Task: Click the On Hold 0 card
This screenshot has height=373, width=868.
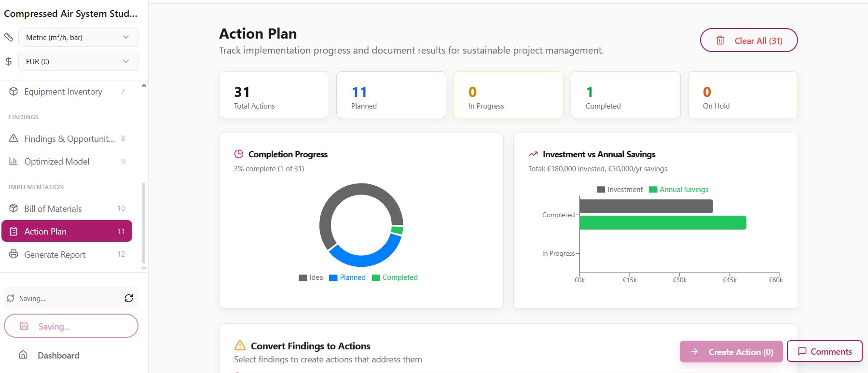Action: 743,95
